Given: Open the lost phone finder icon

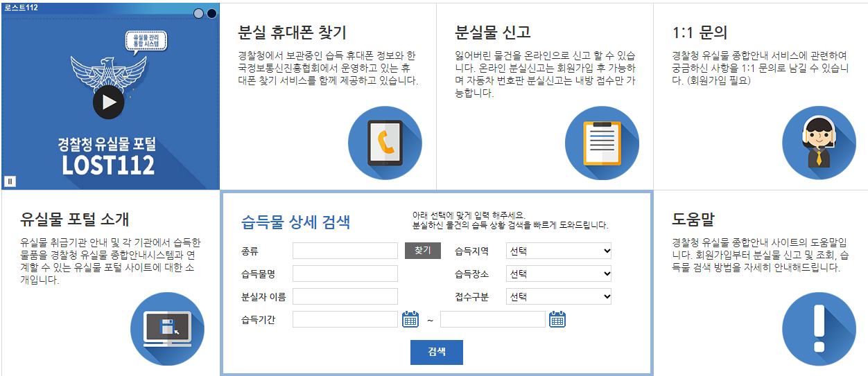Looking at the screenshot, I should click(385, 143).
